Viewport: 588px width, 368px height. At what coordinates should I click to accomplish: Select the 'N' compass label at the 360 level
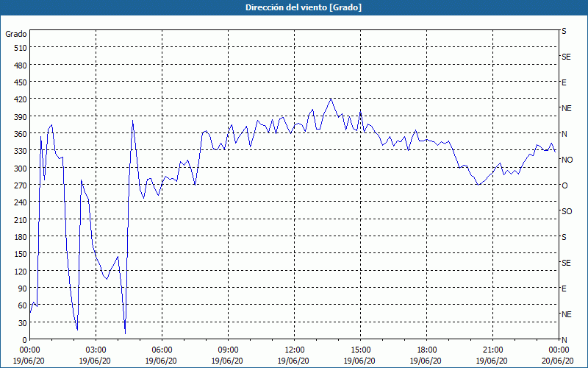coord(564,134)
